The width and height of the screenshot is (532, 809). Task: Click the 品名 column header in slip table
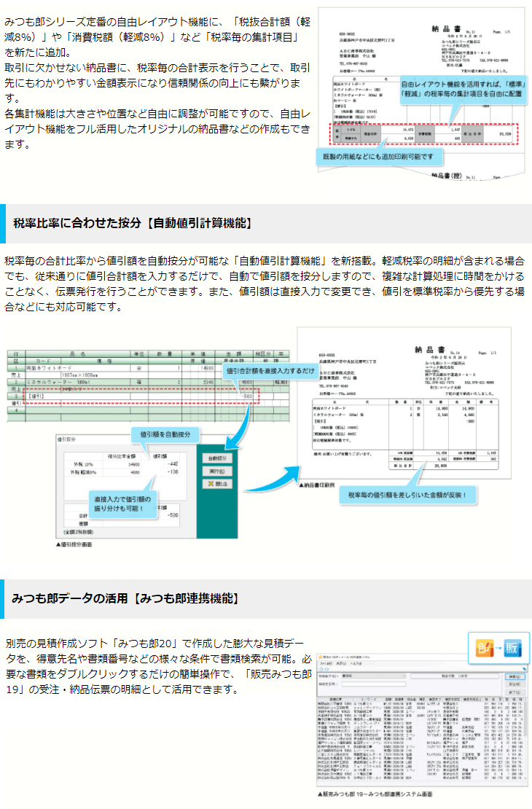(x=77, y=354)
